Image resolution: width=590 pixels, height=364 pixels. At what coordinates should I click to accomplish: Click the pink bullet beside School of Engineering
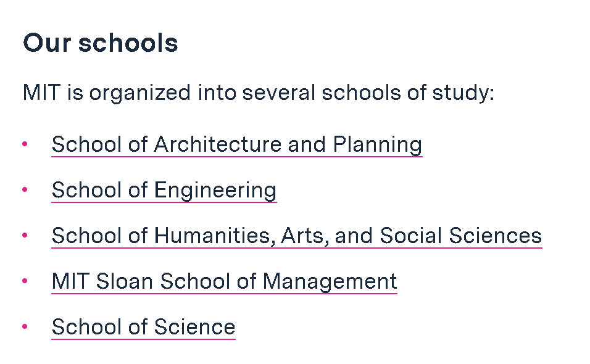(x=25, y=189)
